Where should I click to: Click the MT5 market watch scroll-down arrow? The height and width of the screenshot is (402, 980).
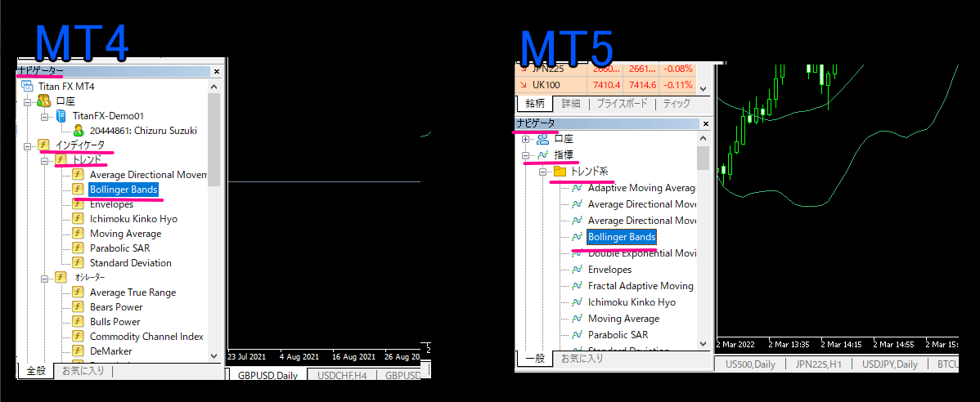tap(704, 88)
